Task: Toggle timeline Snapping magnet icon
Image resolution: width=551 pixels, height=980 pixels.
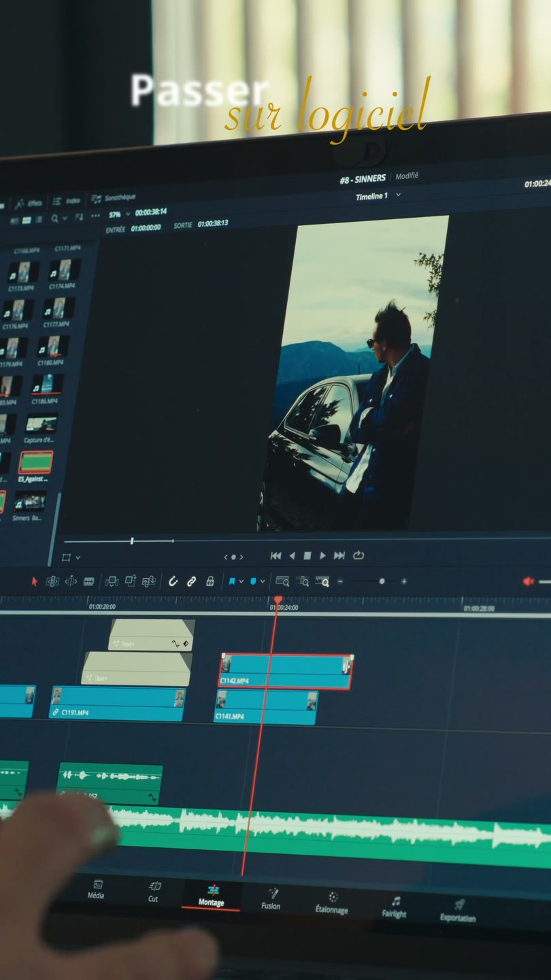Action: 173,581
